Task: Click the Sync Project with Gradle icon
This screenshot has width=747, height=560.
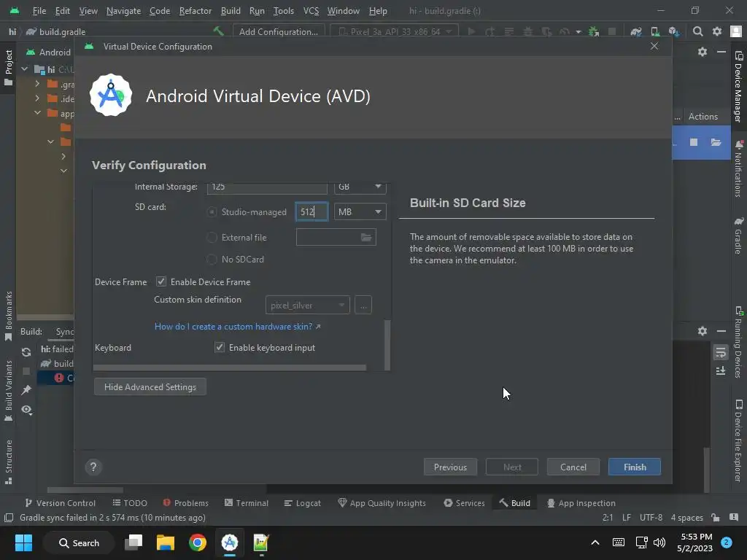Action: (635, 31)
